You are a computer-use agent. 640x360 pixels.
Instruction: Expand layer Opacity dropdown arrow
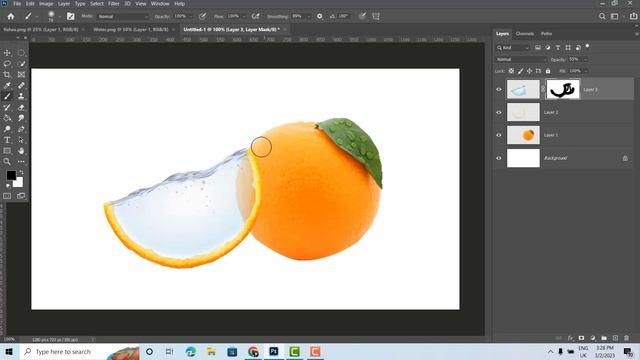[x=586, y=60]
